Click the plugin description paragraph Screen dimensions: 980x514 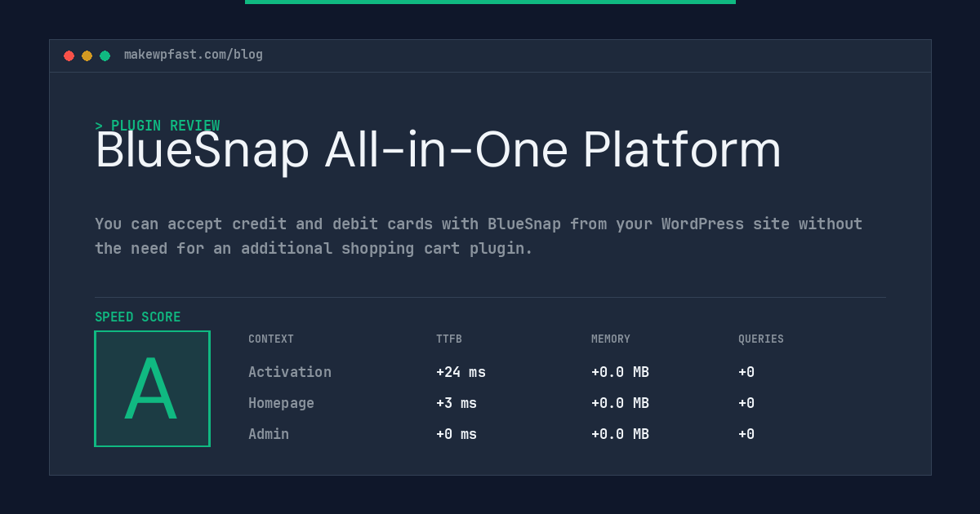coord(479,236)
